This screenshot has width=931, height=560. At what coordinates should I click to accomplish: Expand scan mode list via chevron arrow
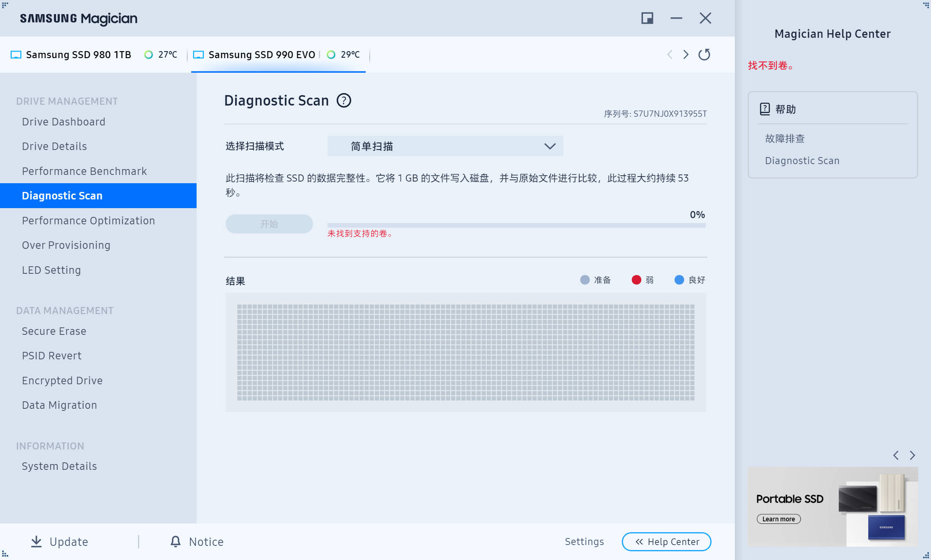pos(549,146)
